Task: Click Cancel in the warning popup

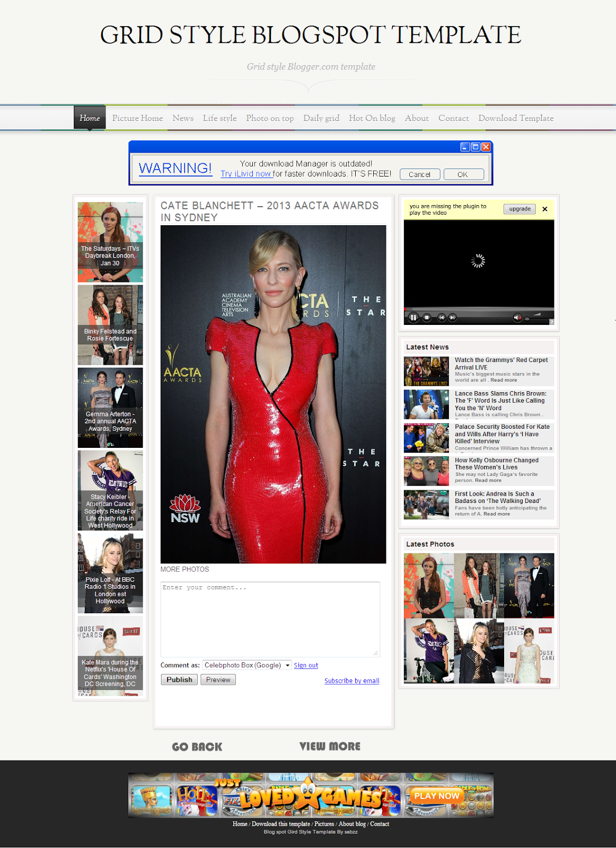Action: [x=420, y=174]
